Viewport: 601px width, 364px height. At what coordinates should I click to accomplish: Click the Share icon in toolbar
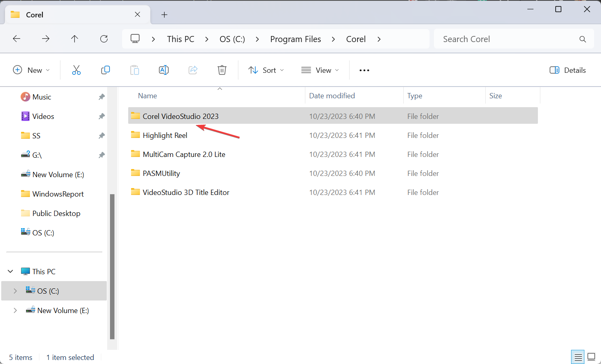coord(193,70)
